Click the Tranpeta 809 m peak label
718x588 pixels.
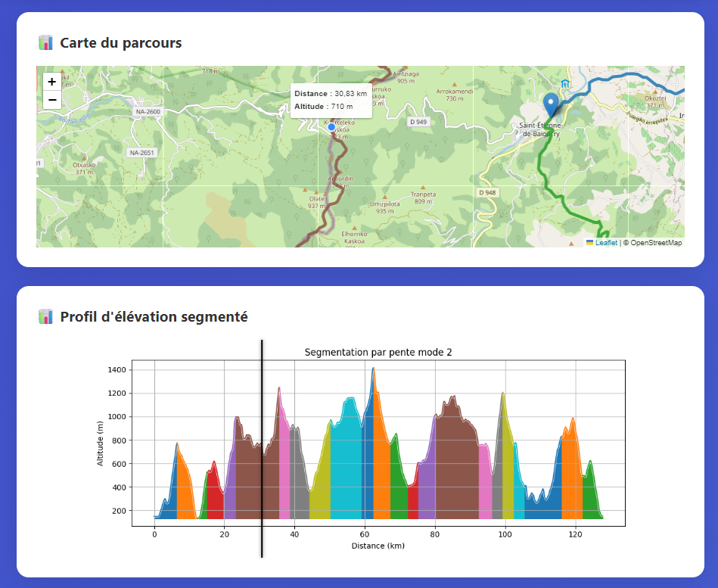click(423, 198)
